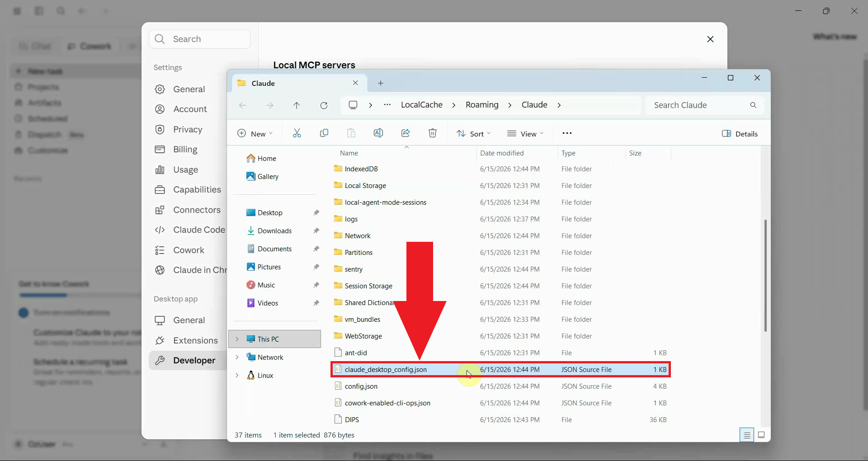Viewport: 868px width, 461px height.
Task: Expand the chevron after LocalCache breadcrumb
Action: 454,105
